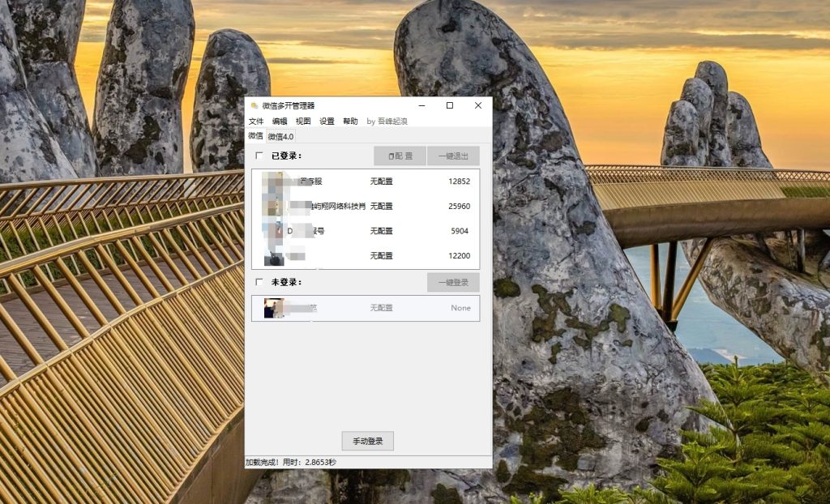Select the avatar of account with PID 12852

tap(273, 181)
